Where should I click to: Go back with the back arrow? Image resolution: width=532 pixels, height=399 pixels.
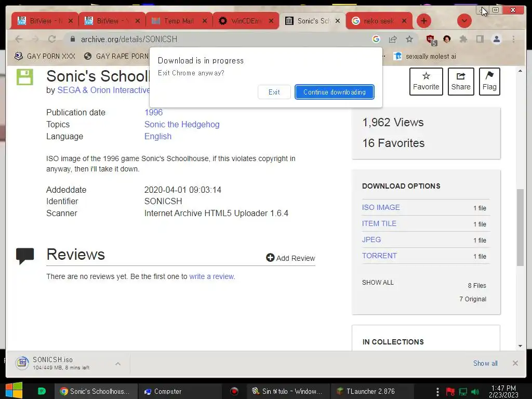point(19,39)
